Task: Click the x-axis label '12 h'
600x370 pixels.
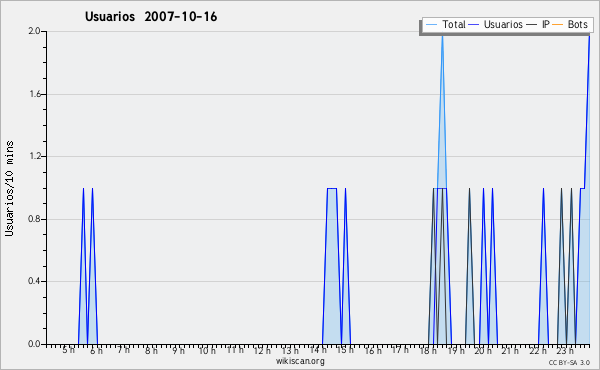Action: pyautogui.click(x=262, y=350)
